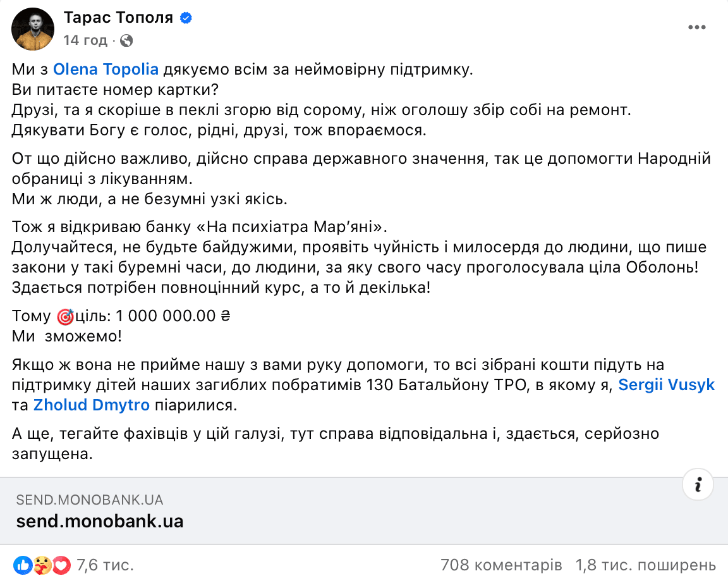
Task: Open Тарас Тополя profile picture
Action: (33, 30)
